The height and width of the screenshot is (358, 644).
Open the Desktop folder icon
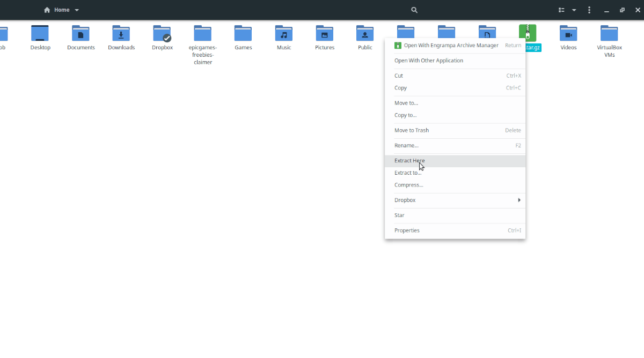point(40,33)
